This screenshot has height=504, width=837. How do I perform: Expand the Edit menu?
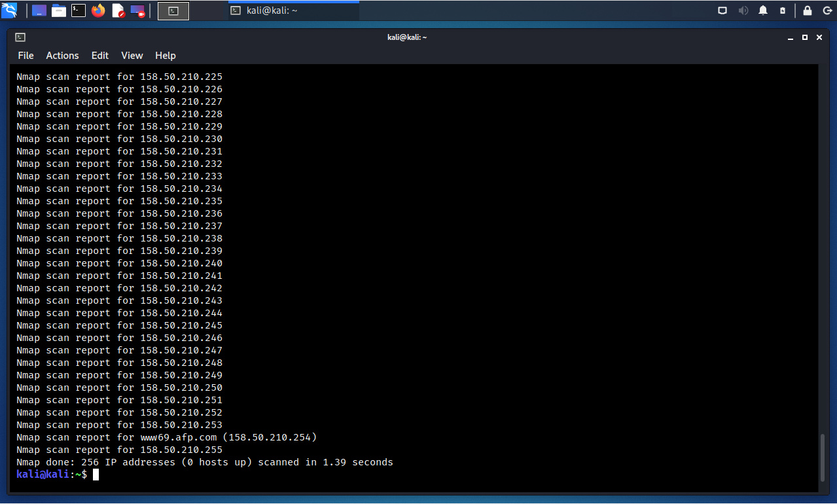click(100, 56)
